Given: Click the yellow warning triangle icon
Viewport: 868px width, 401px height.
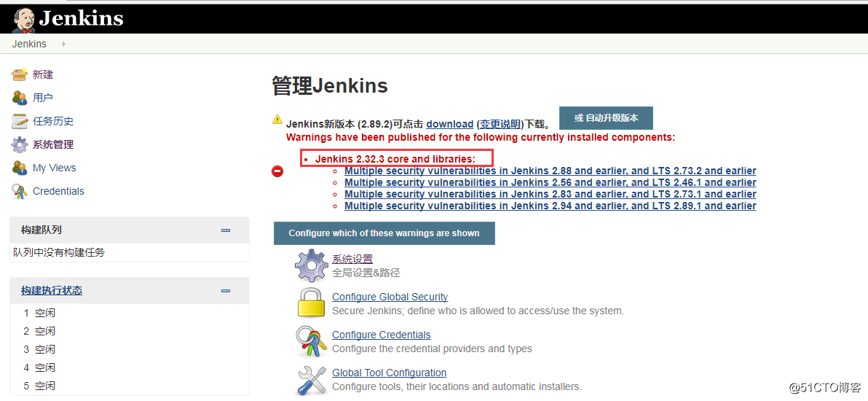Looking at the screenshot, I should (x=277, y=119).
